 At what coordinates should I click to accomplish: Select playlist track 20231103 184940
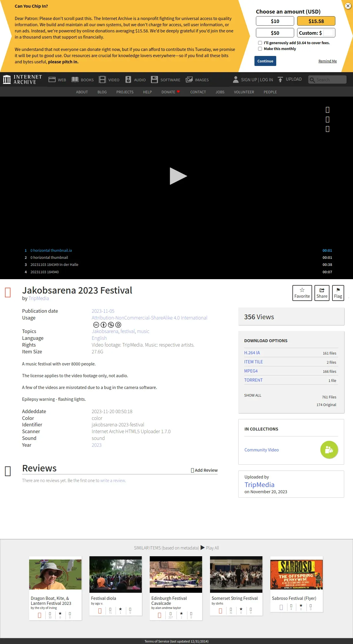[178, 272]
